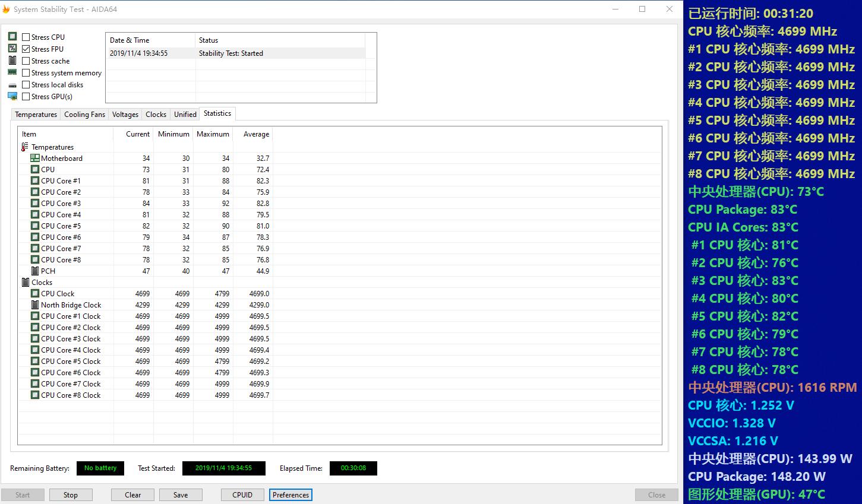Click the Stress FPU percent icon
Screen dimensions: 862x504
pyautogui.click(x=12, y=49)
